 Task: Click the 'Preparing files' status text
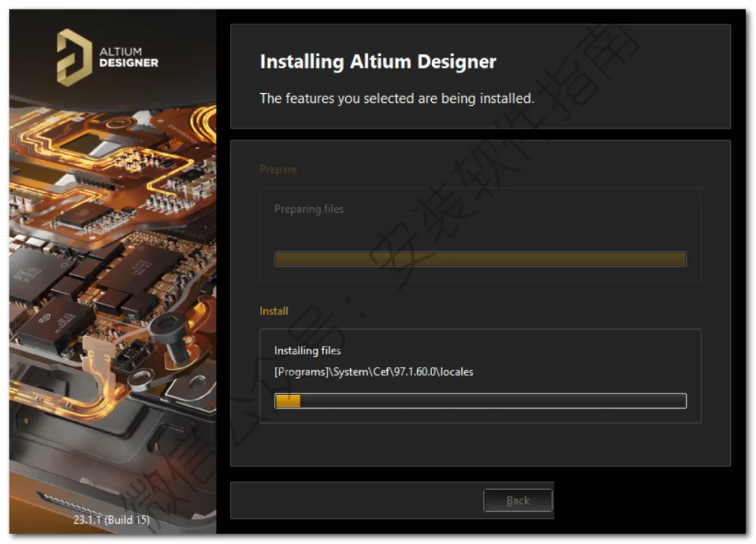[309, 209]
